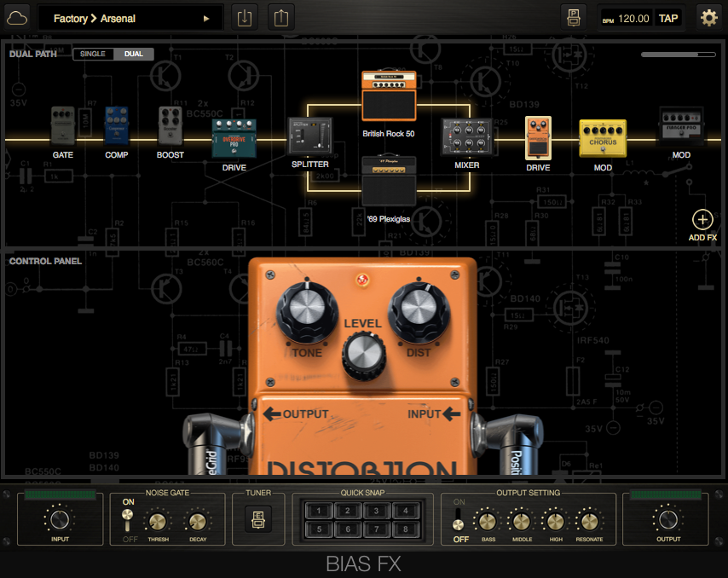Add a new effect with ADD FX

coord(702,222)
